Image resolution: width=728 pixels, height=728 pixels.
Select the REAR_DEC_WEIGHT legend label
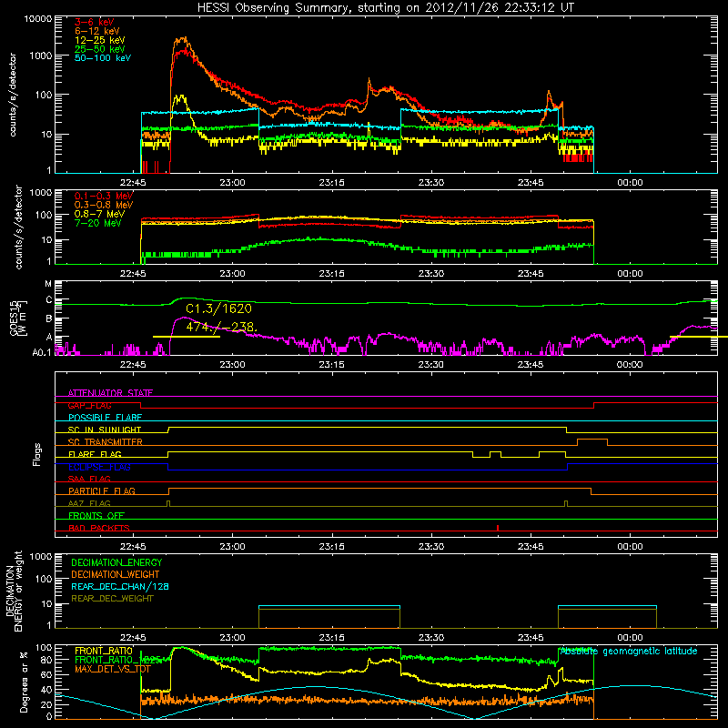point(112,599)
